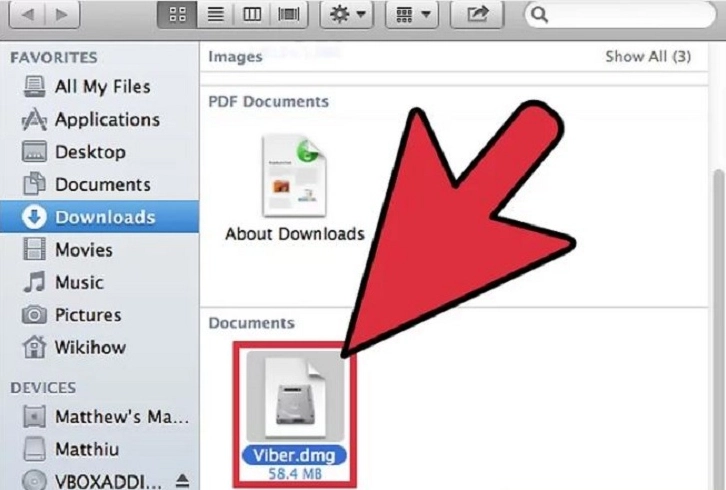Screen dimensions: 726x490
Task: Select Downloads in the sidebar
Action: point(99,217)
